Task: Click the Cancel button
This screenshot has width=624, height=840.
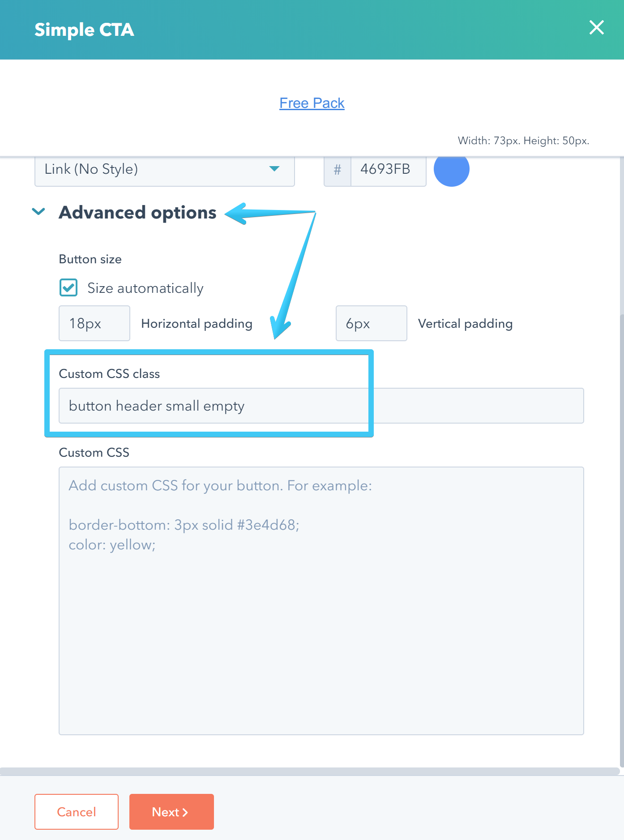Action: coord(76,811)
